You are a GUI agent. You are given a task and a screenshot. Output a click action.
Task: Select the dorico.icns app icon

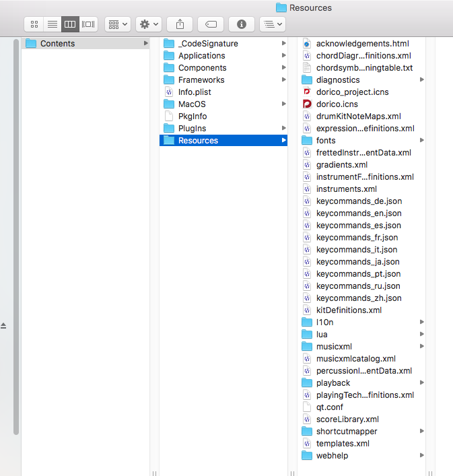tap(307, 104)
